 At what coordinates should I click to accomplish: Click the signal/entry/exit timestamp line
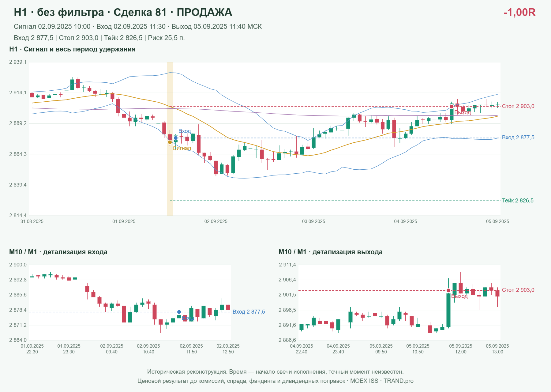click(x=138, y=27)
